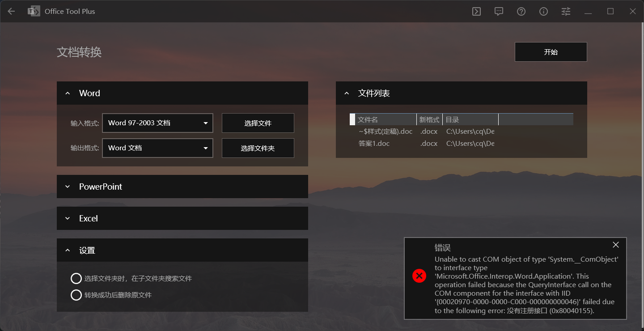
Task: Click 开始 button to start conversion
Action: pos(551,52)
